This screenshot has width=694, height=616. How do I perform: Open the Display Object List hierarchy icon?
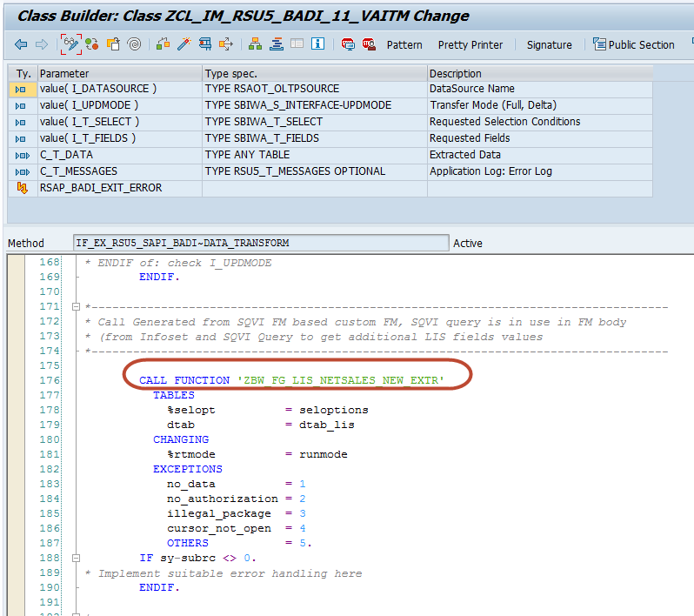pos(255,44)
